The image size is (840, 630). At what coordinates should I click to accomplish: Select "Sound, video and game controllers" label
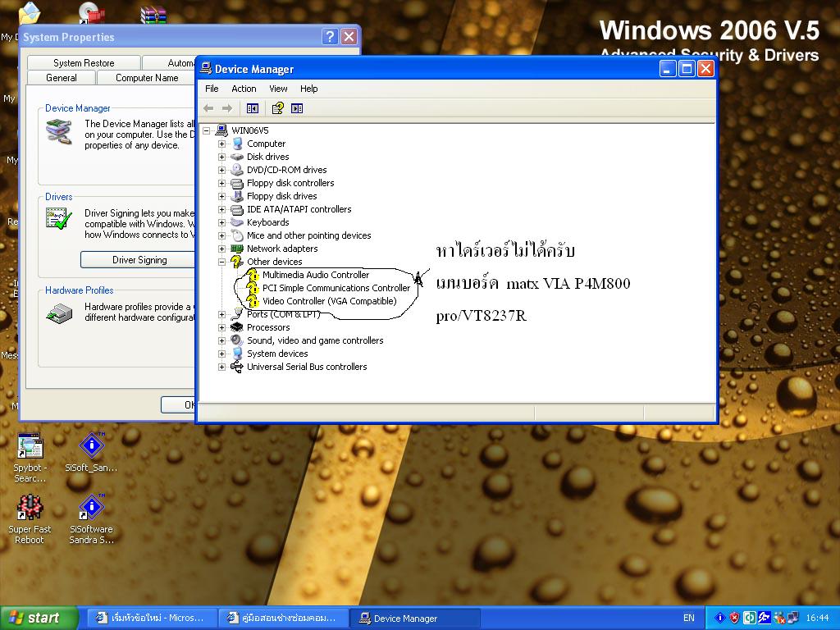(315, 340)
